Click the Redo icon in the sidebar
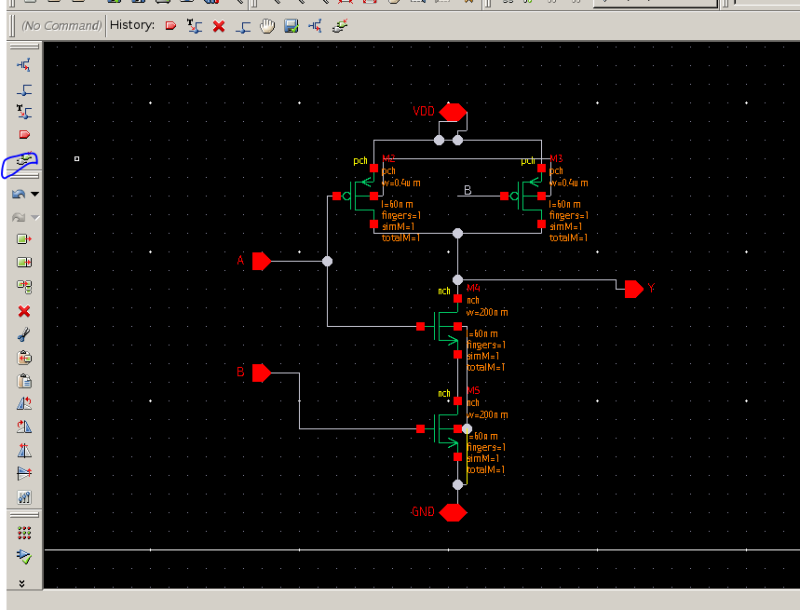The image size is (800, 610). click(21, 219)
